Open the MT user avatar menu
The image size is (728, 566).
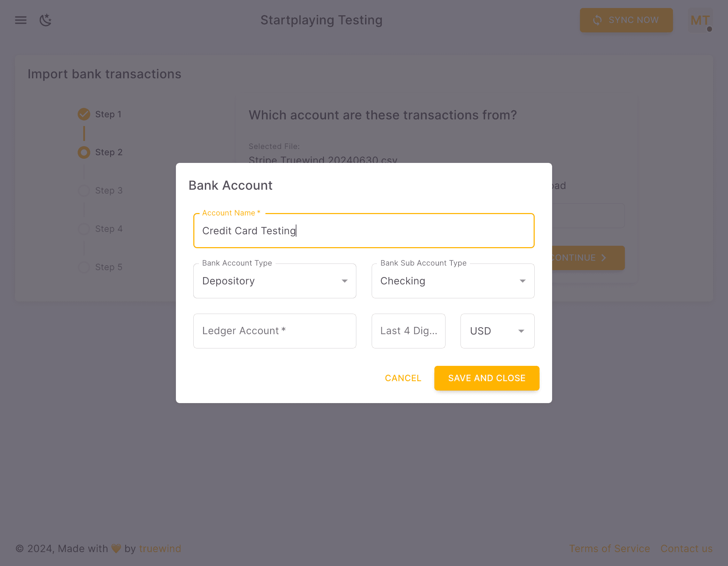pyautogui.click(x=700, y=21)
